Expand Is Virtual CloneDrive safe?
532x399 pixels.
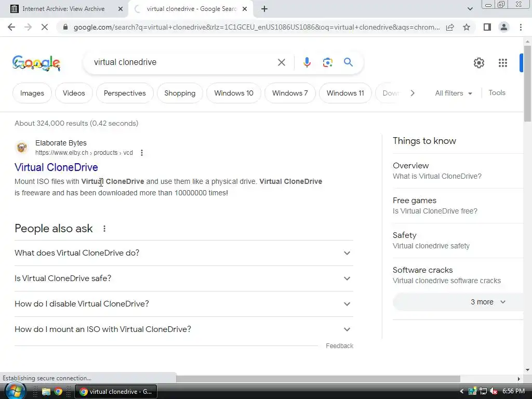(x=184, y=278)
